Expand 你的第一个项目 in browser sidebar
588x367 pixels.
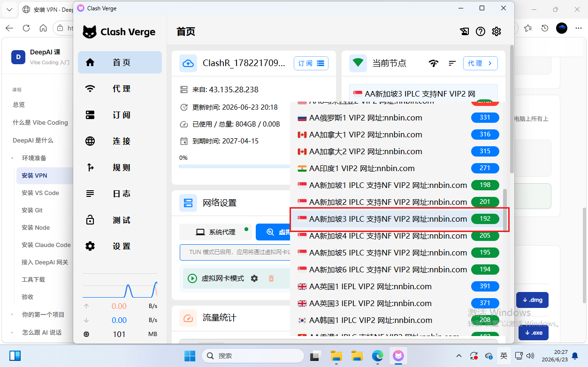(13, 315)
